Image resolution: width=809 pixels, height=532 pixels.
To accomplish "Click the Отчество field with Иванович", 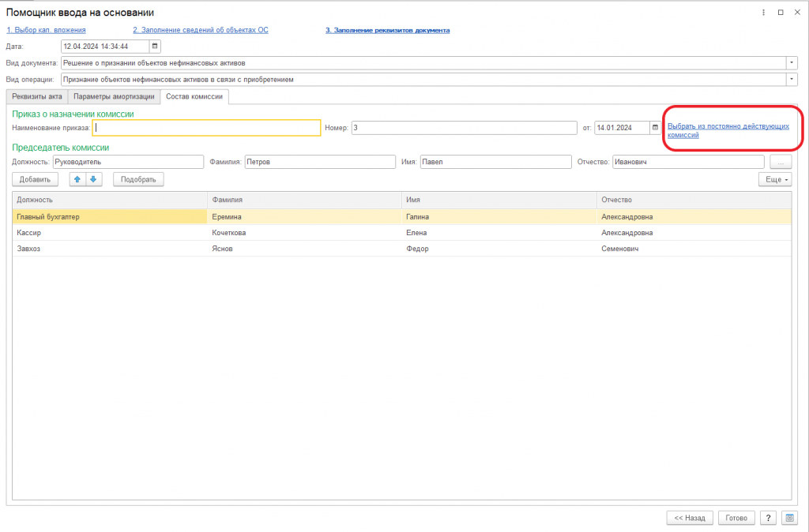I will pyautogui.click(x=688, y=162).
